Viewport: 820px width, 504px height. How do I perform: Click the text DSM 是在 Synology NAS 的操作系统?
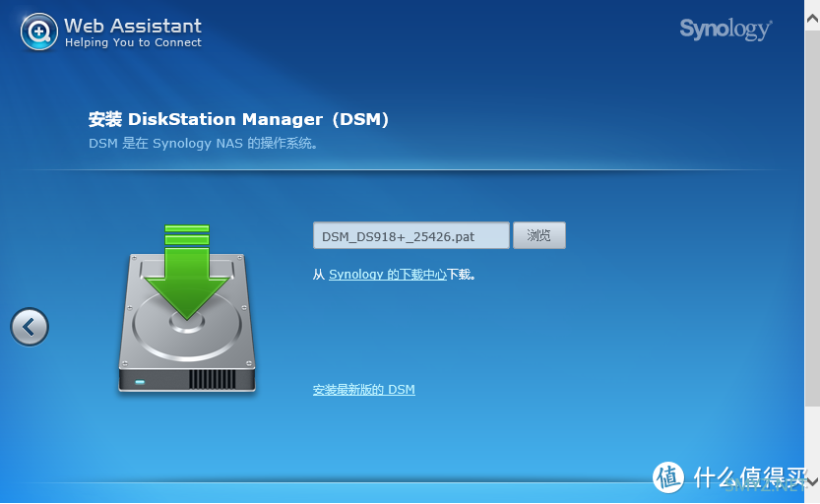[x=203, y=144]
